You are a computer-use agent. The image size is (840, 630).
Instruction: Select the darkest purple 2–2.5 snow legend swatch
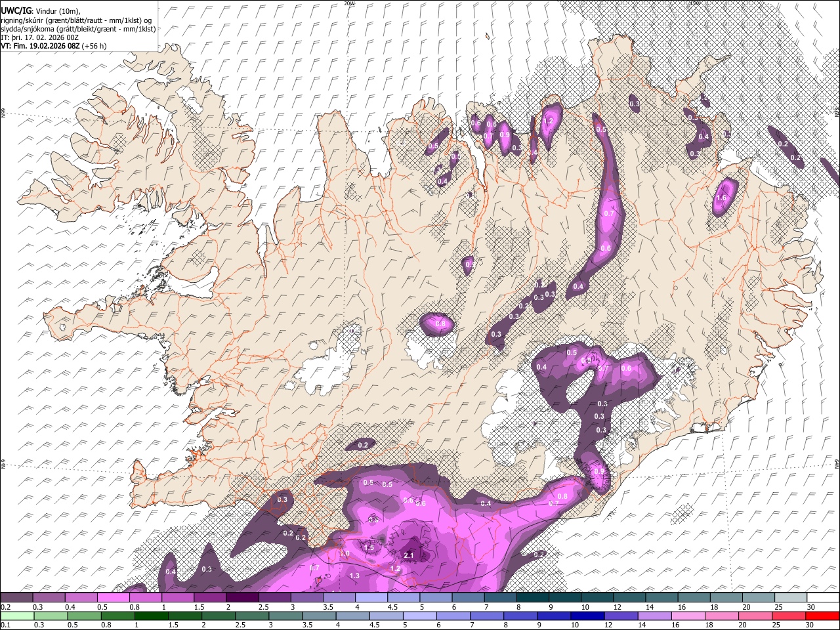[242, 598]
